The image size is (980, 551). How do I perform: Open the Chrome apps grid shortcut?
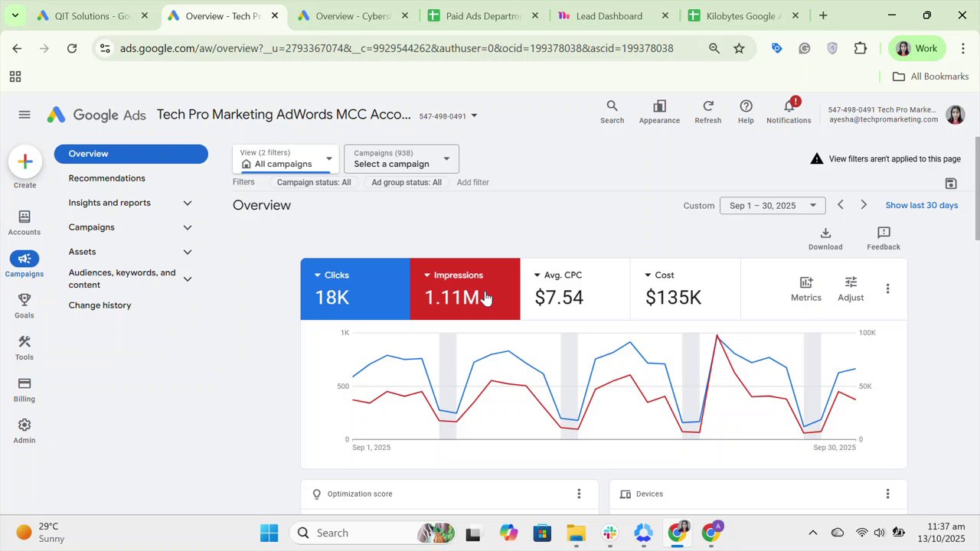click(x=15, y=77)
